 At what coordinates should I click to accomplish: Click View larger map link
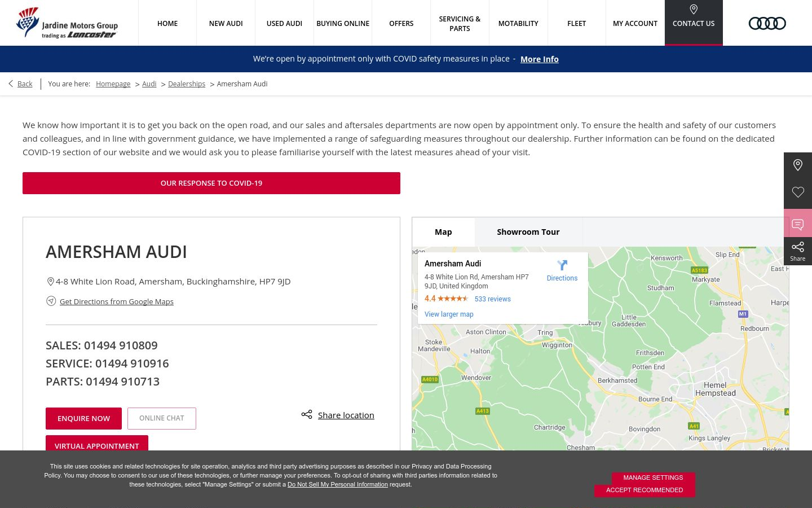click(x=449, y=314)
